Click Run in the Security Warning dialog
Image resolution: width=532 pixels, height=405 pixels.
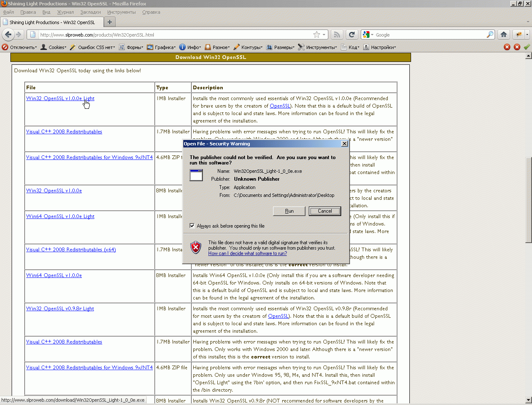tap(289, 211)
